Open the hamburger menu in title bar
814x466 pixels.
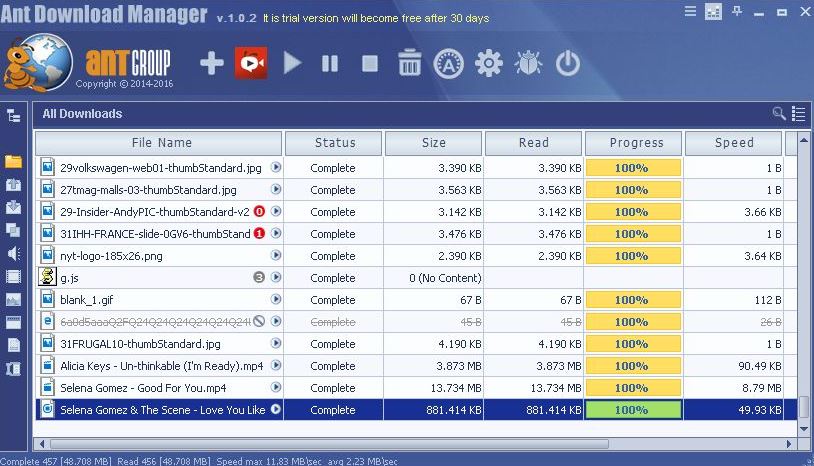pyautogui.click(x=690, y=11)
